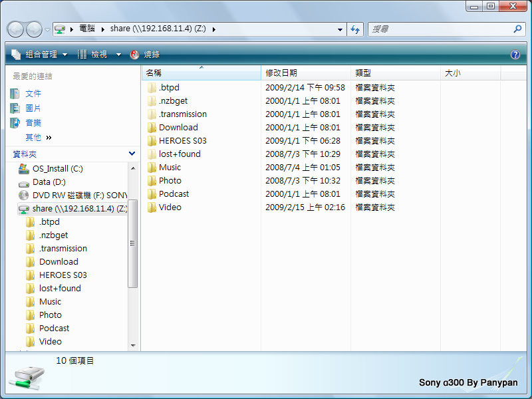Screen dimensions: 532x399
Task: Sort by 類型 column header
Action: click(x=395, y=72)
